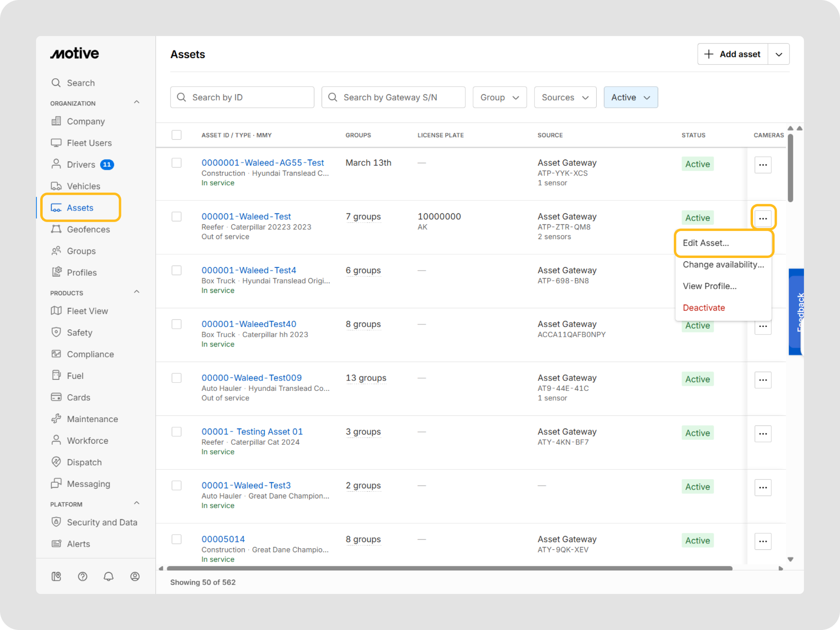Open the Geofences sidebar icon
This screenshot has height=630, width=840.
pos(56,229)
